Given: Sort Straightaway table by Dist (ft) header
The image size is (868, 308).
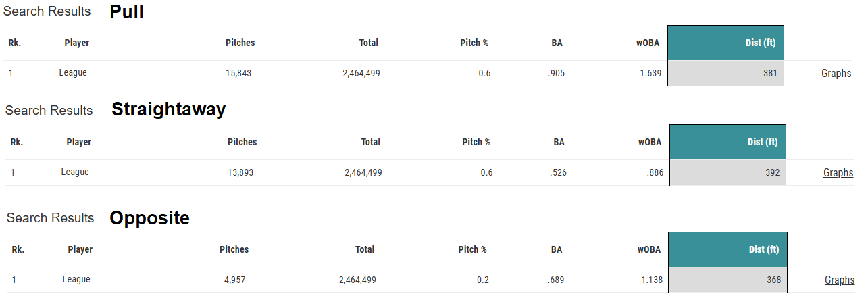Looking at the screenshot, I should click(763, 143).
